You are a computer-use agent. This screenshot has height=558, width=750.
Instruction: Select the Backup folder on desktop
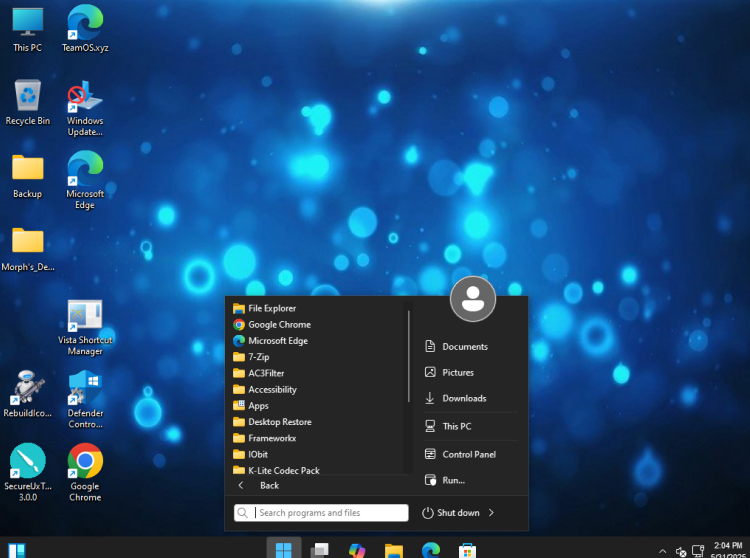[x=27, y=176]
